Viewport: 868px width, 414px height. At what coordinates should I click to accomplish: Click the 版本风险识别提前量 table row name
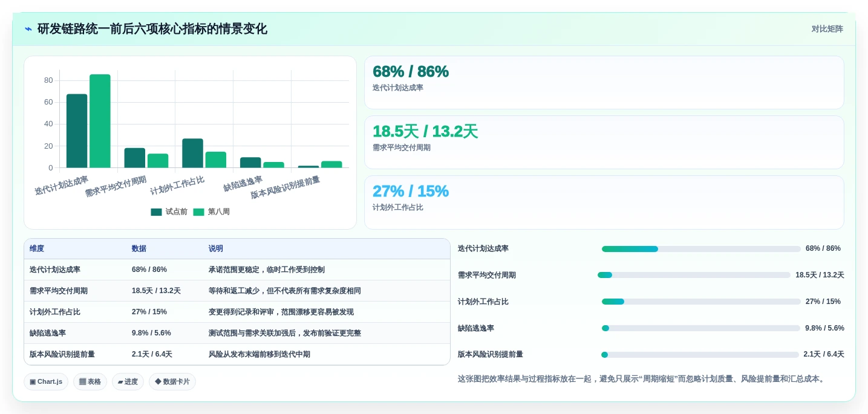(x=62, y=354)
